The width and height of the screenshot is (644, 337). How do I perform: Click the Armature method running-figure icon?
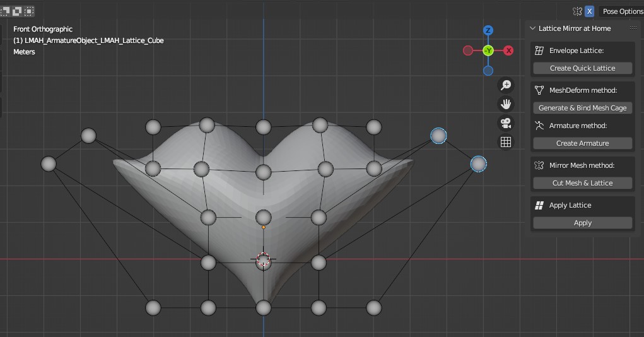(539, 126)
